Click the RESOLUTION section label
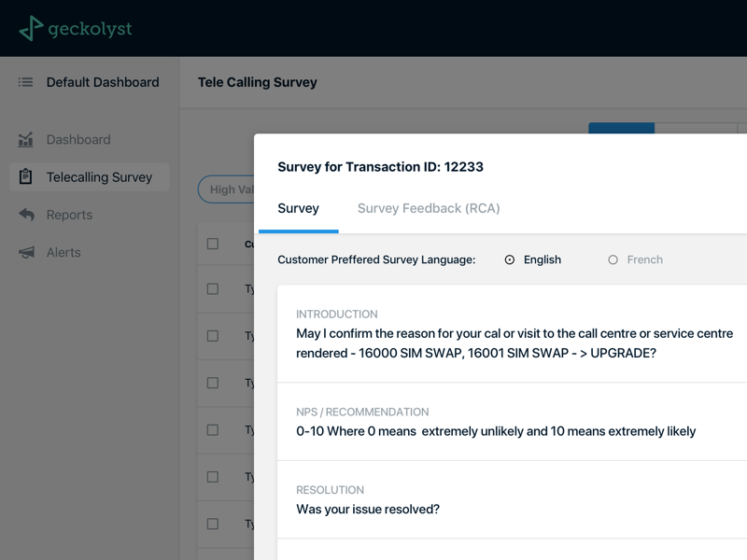 (x=331, y=490)
